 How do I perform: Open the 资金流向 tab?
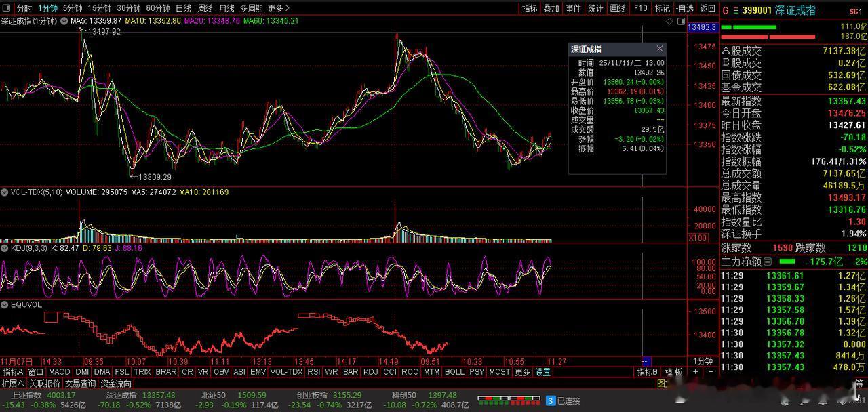click(116, 384)
